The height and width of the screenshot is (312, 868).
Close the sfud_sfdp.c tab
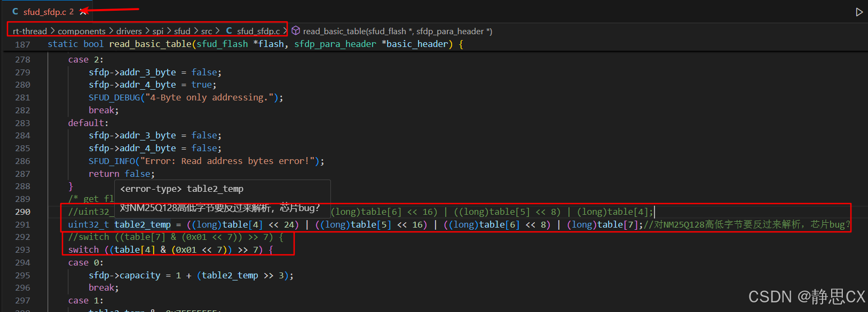click(82, 11)
